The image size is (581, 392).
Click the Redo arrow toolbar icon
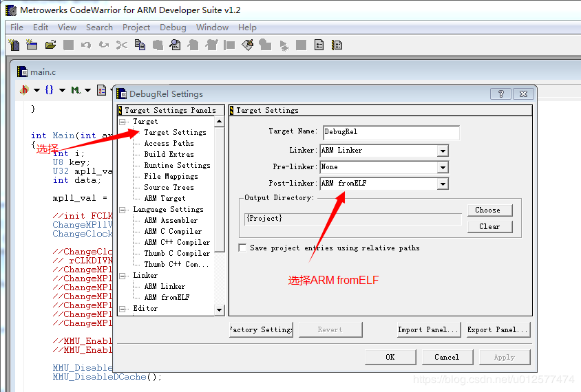point(104,45)
